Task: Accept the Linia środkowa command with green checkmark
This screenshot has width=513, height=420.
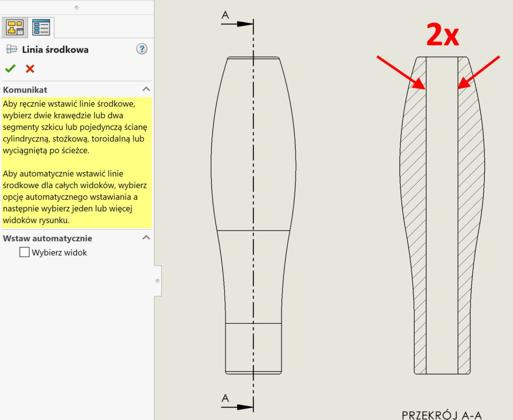Action: coord(10,69)
